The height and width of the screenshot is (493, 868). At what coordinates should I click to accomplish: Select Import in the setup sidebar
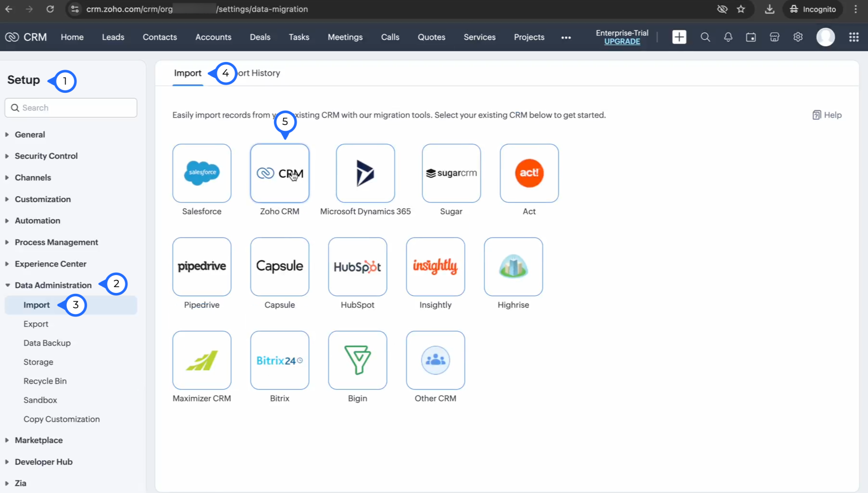[x=71, y=305]
